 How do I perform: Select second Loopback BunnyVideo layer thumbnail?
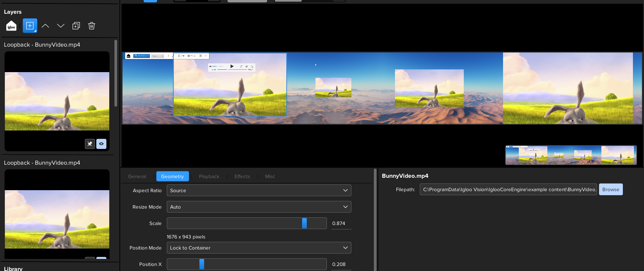click(x=57, y=215)
